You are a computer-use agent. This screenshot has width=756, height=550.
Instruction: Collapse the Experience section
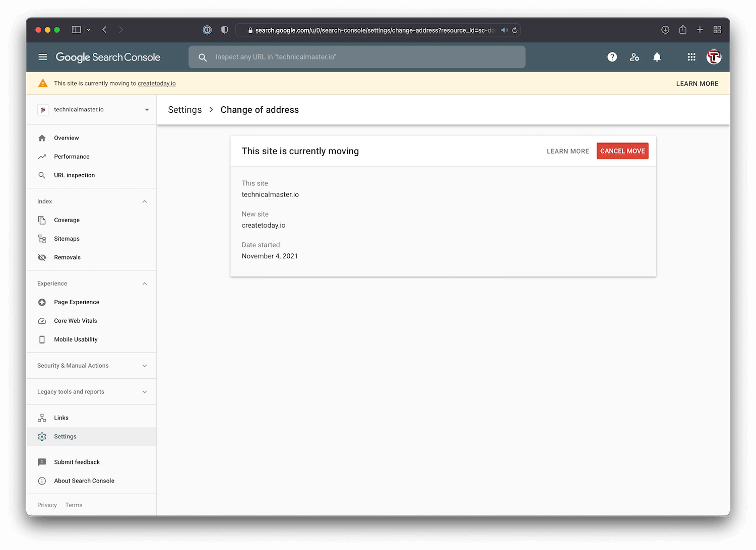coord(145,284)
